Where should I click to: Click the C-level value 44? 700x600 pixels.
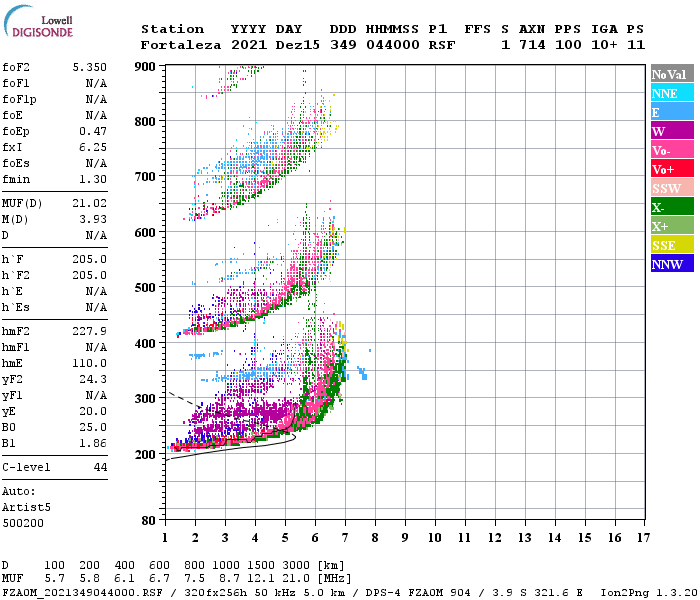click(100, 467)
